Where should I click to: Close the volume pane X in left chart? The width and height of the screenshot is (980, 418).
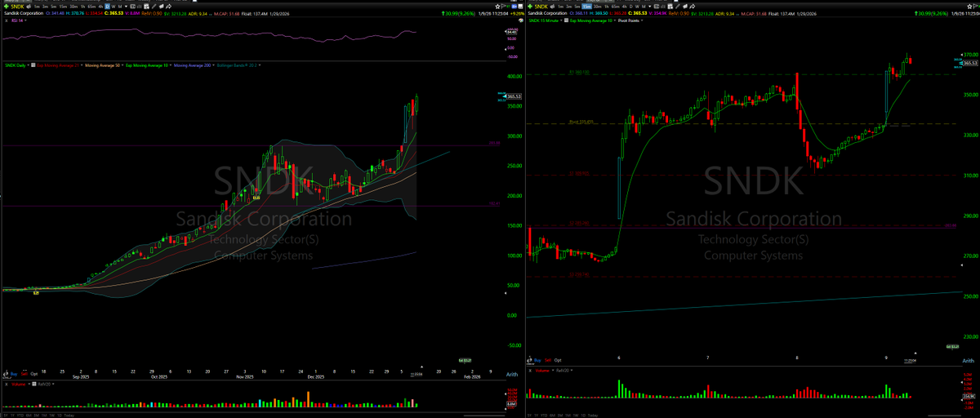6,384
